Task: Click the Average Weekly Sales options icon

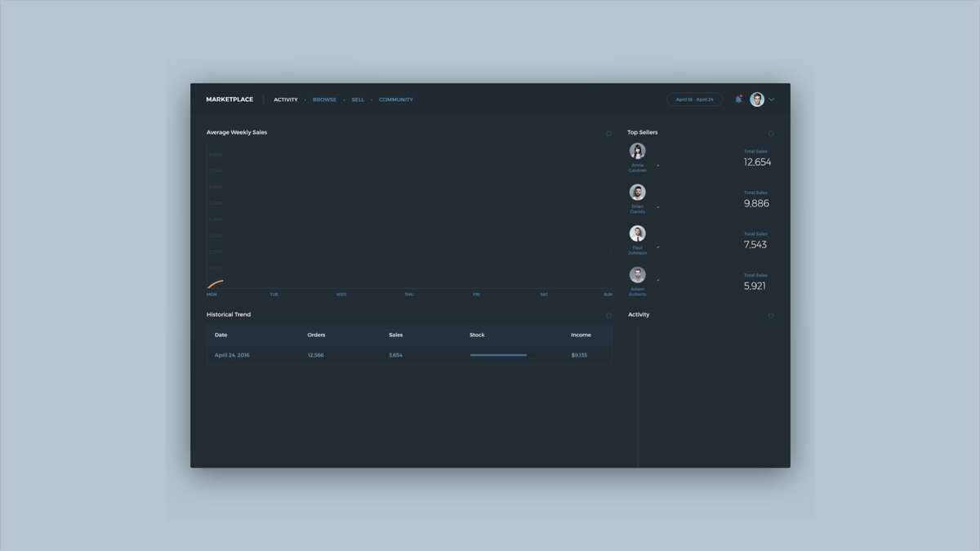Action: [608, 132]
